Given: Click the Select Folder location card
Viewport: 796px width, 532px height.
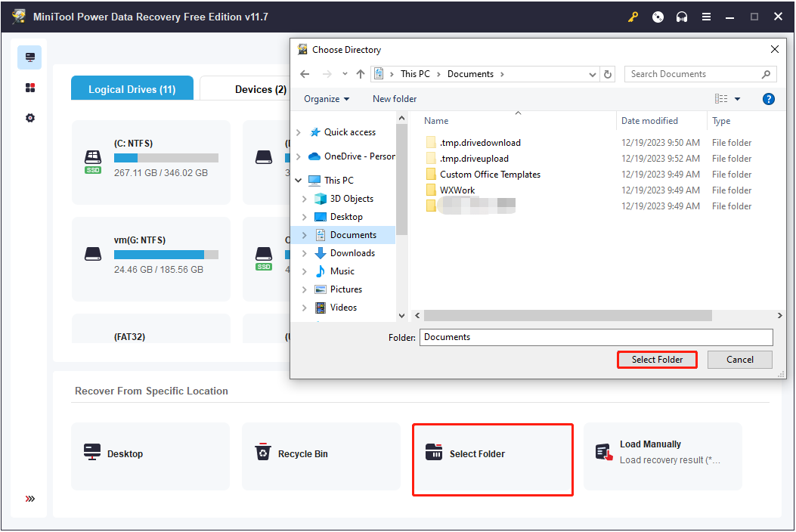Looking at the screenshot, I should coord(492,459).
